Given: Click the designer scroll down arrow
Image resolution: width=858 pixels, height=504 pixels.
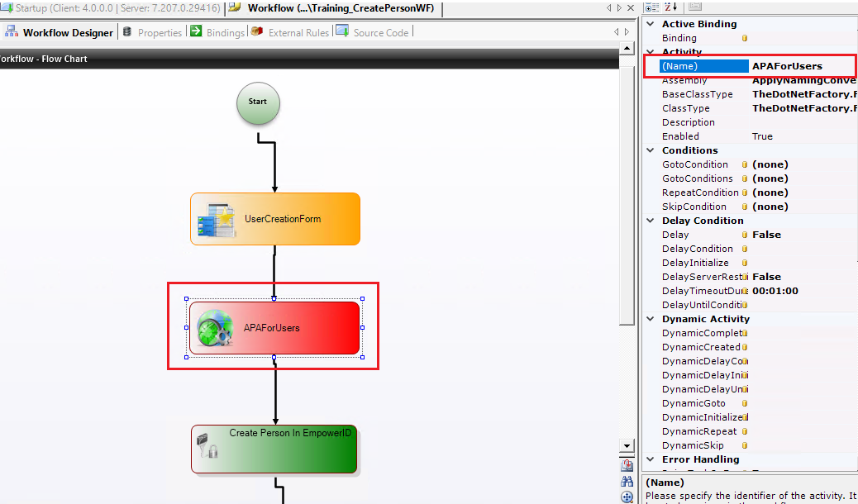Looking at the screenshot, I should point(627,446).
